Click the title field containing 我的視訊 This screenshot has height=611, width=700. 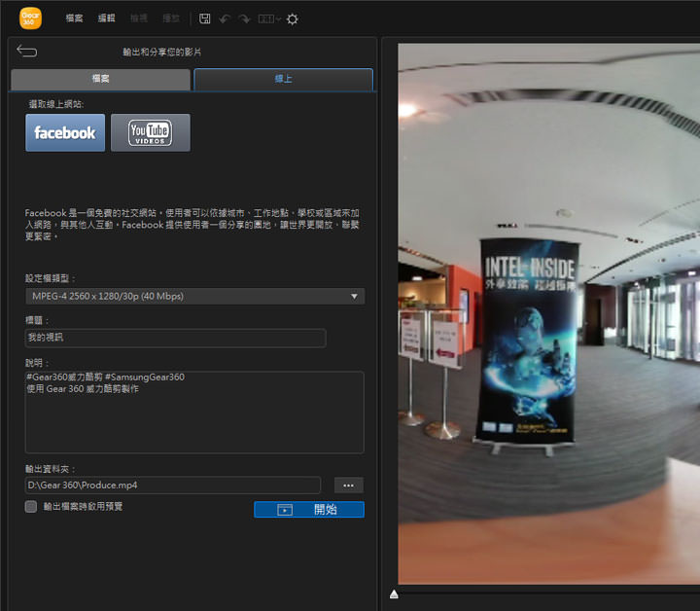point(175,338)
